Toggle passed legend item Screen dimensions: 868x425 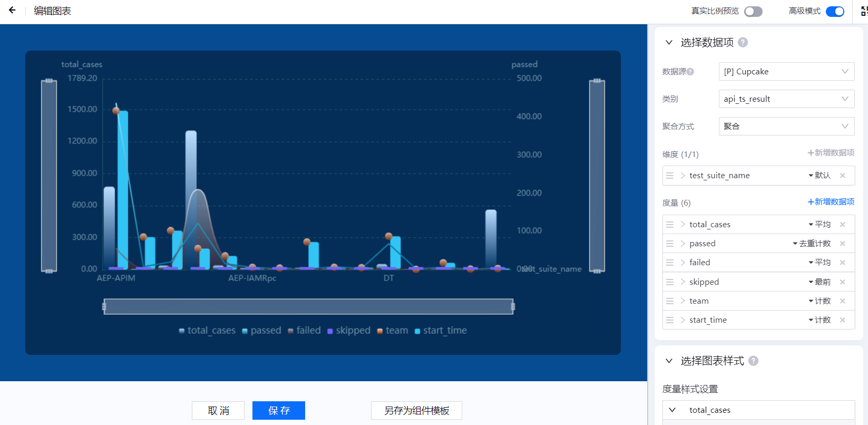pos(261,331)
